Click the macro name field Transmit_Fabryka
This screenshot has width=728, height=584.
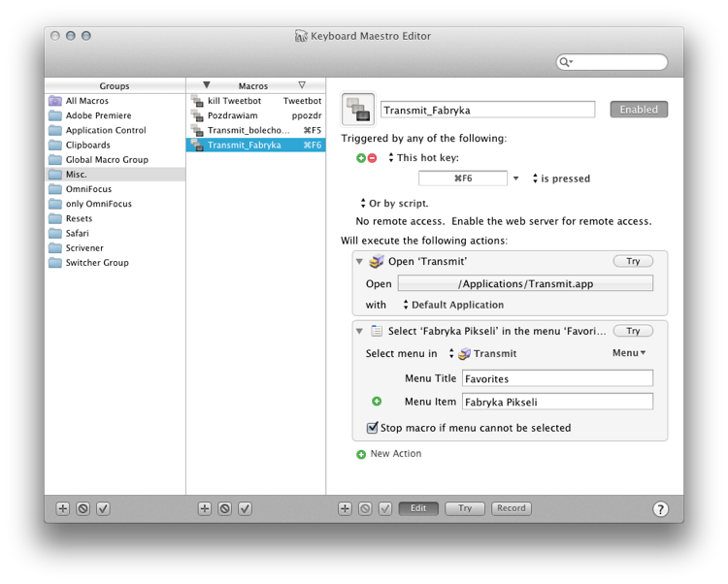(487, 110)
